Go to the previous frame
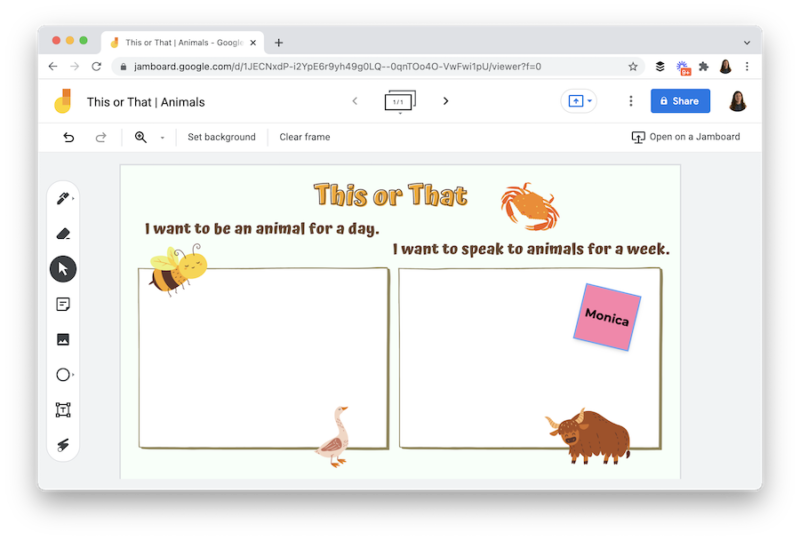800x540 pixels. [355, 101]
